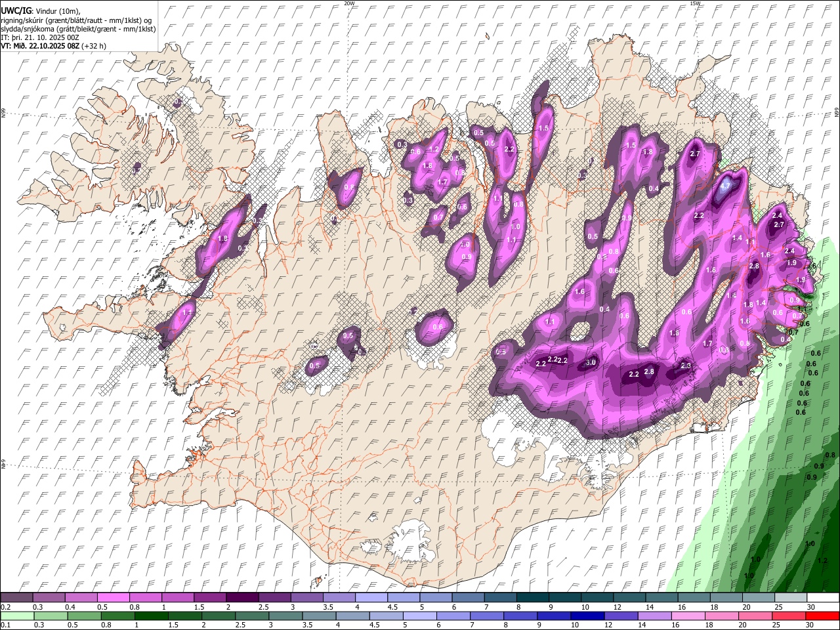Click the rain scale swatch from 7 to 8
The width and height of the screenshot is (840, 630).
[x=486, y=616]
